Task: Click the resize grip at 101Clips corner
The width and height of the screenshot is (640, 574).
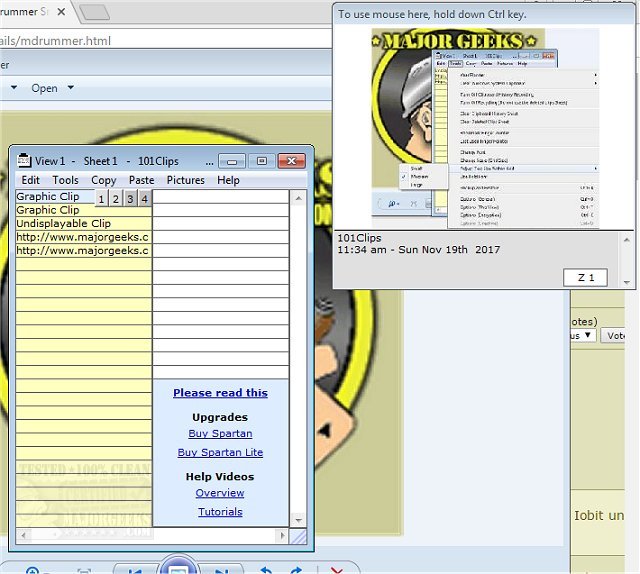Action: coord(298,536)
